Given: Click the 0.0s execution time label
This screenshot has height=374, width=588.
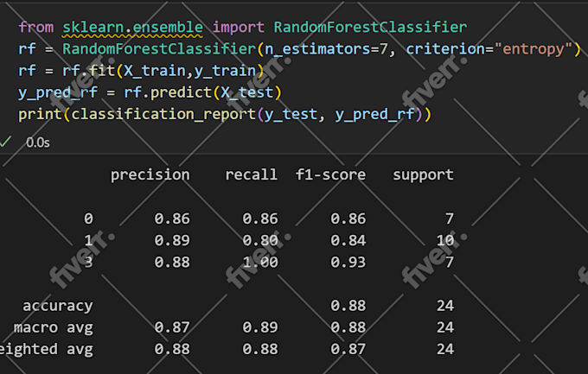Looking at the screenshot, I should tap(37, 142).
